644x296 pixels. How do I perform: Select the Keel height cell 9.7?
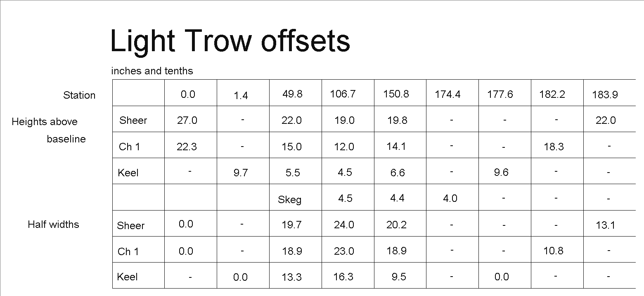point(240,173)
